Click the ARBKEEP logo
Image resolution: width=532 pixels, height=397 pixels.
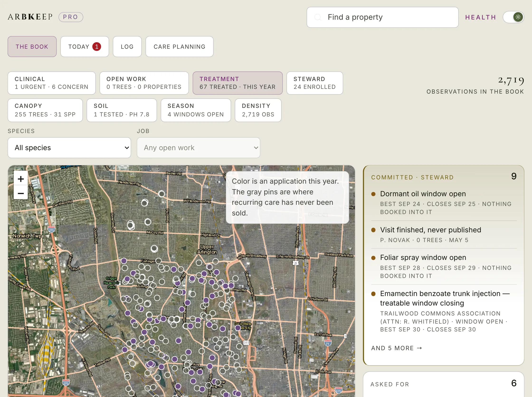pyautogui.click(x=30, y=17)
